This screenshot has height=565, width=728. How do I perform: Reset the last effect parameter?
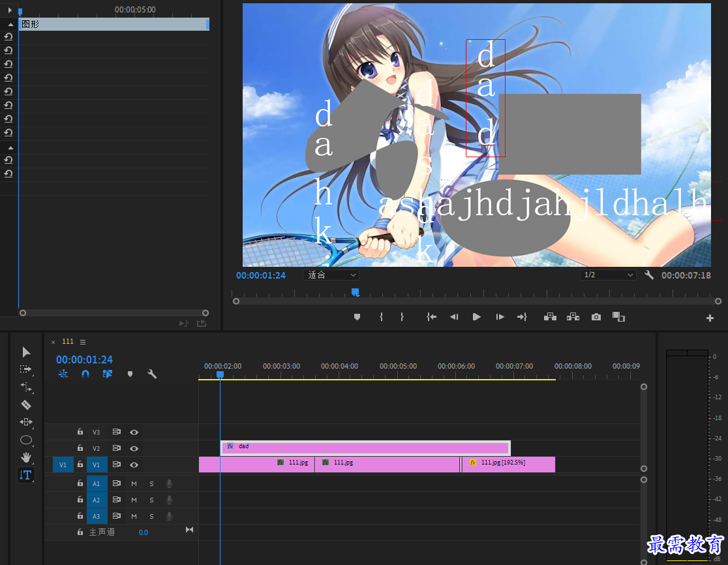point(8,174)
